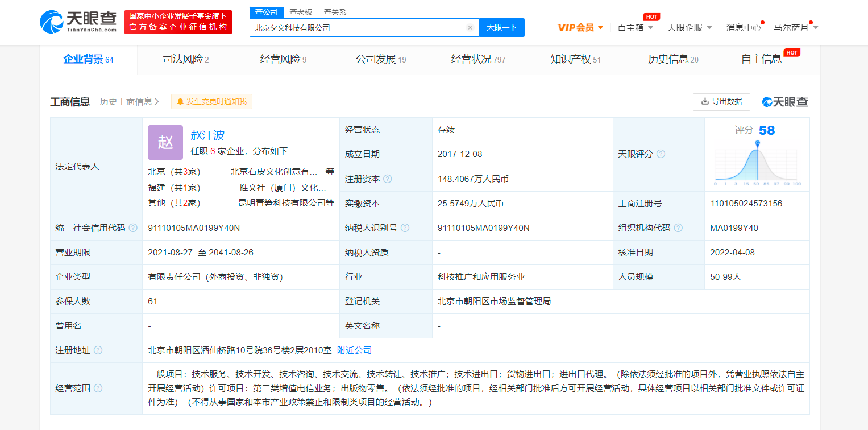
Task: Click the 北京（共3家） region entry
Action: click(x=174, y=171)
